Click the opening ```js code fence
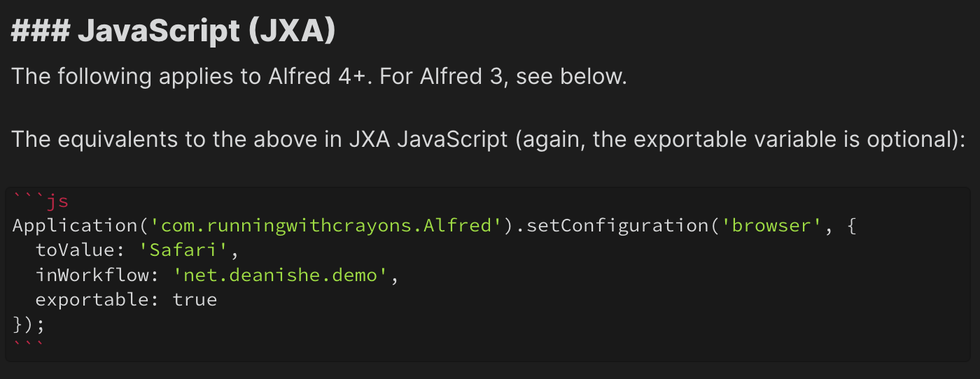980x379 pixels. (x=41, y=202)
